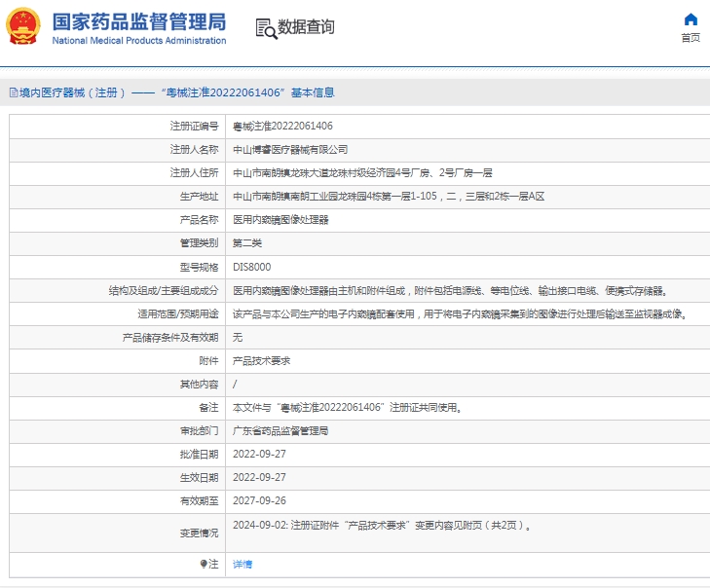Open the home page house icon
Viewport: 710px width, 588px height.
coord(691,19)
